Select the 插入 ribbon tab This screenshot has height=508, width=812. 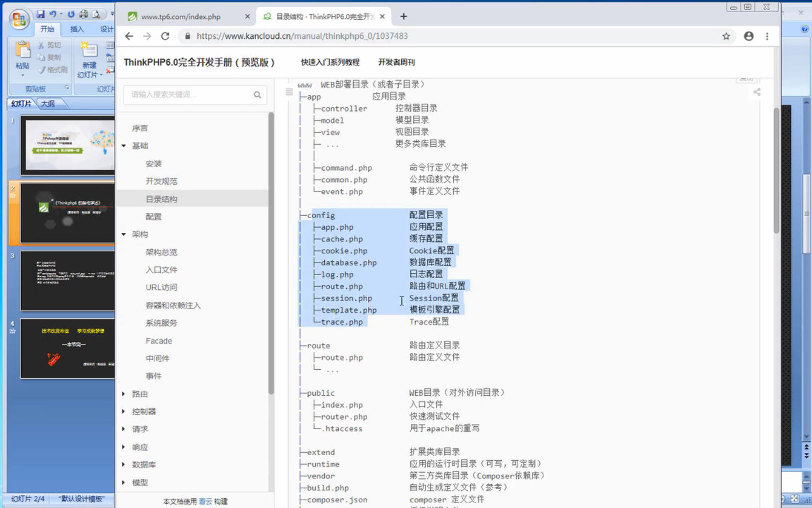(77, 29)
